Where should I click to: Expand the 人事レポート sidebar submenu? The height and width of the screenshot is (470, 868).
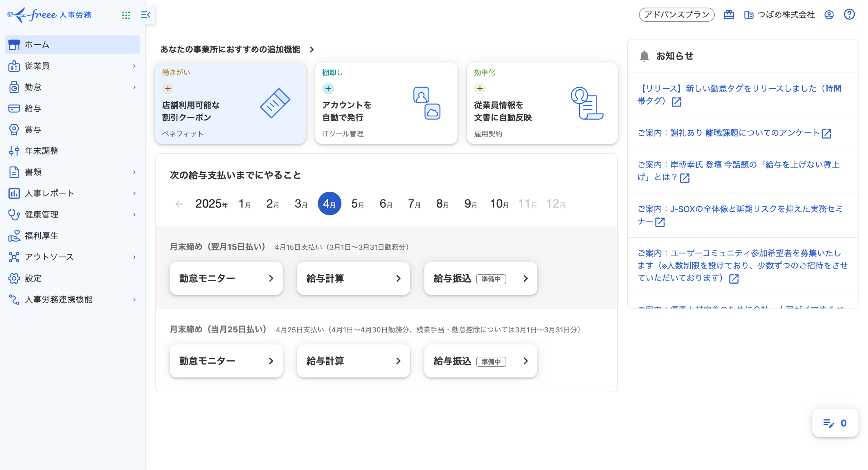pos(134,193)
